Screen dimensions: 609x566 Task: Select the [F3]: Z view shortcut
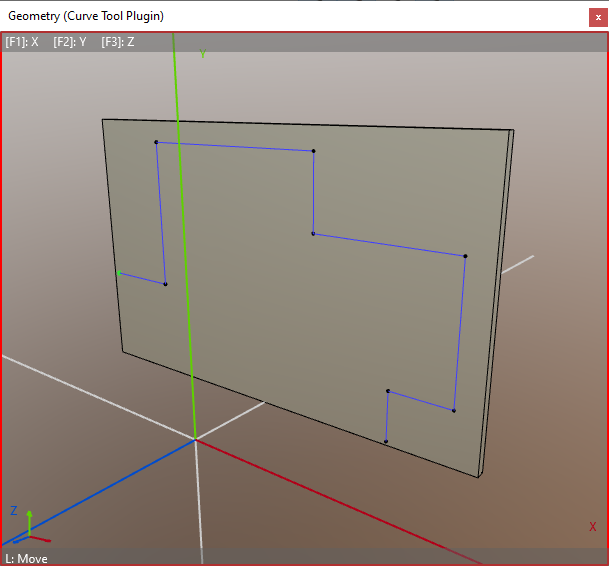pyautogui.click(x=118, y=42)
